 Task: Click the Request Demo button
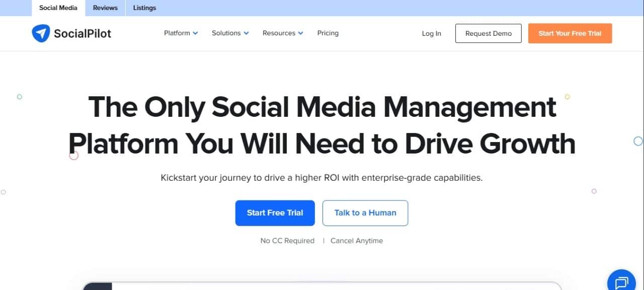(488, 33)
